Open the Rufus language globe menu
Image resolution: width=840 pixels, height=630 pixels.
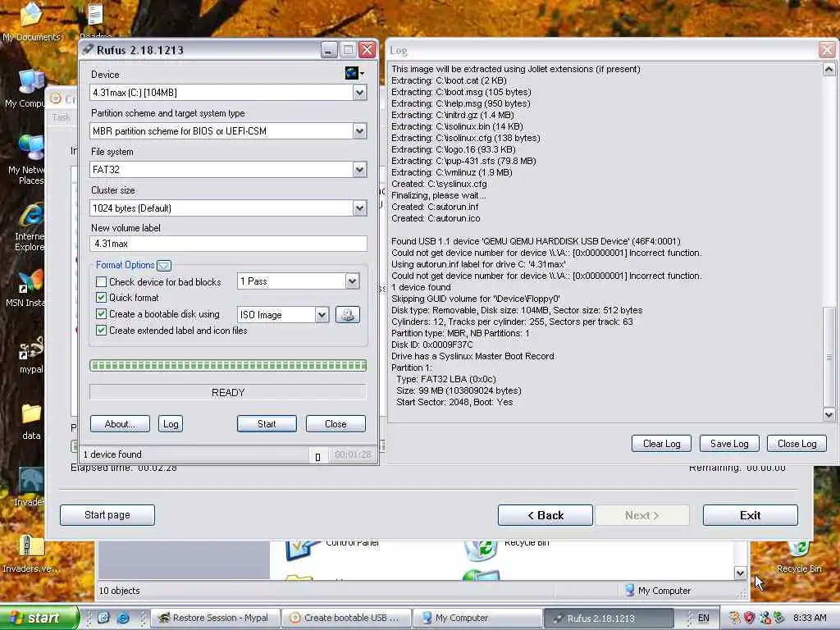click(x=354, y=73)
